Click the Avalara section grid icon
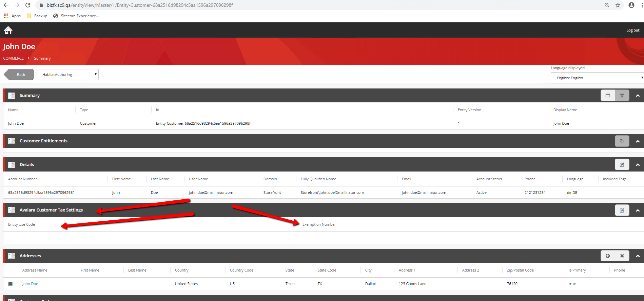 pyautogui.click(x=12, y=210)
